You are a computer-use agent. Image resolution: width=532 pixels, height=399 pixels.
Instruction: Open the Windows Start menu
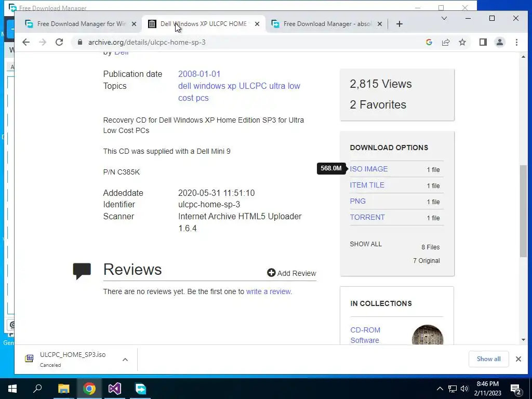[x=12, y=389]
